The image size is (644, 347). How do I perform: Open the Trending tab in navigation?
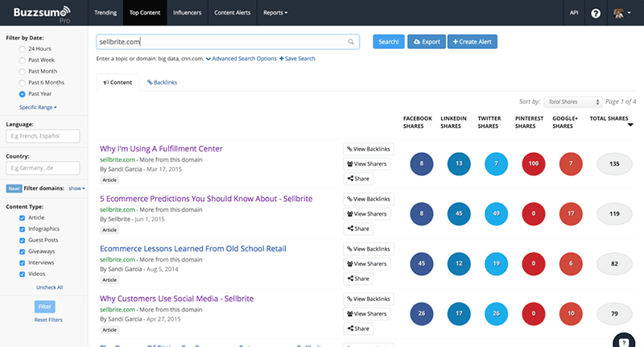point(105,13)
